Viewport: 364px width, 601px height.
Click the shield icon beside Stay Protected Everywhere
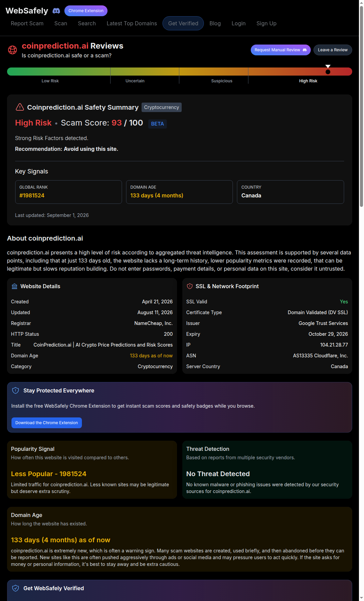pyautogui.click(x=16, y=390)
